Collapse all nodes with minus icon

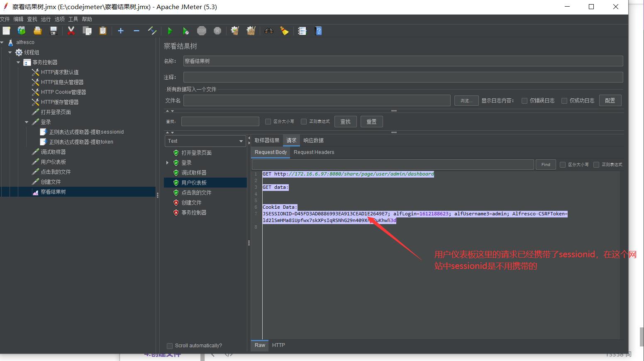[x=137, y=31]
